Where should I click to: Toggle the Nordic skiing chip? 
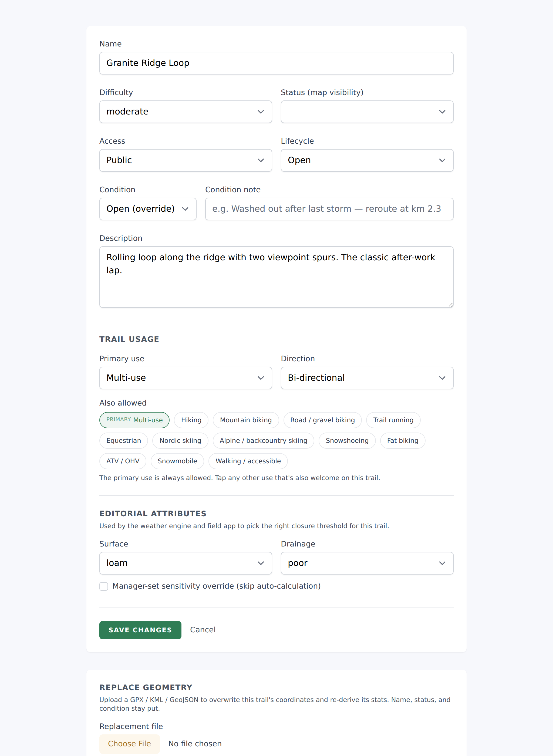click(x=180, y=440)
